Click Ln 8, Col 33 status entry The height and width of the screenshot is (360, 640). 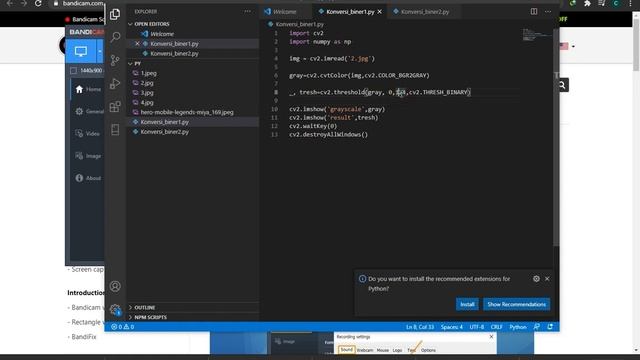(420, 327)
